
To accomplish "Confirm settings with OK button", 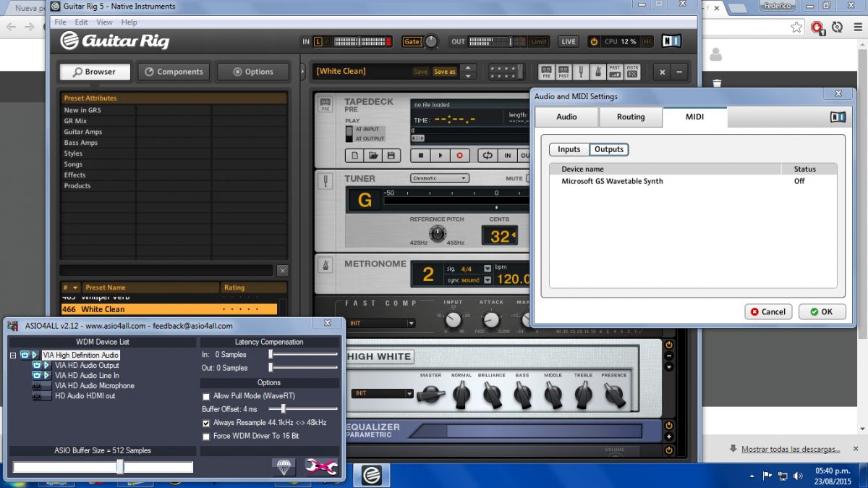I will point(822,312).
